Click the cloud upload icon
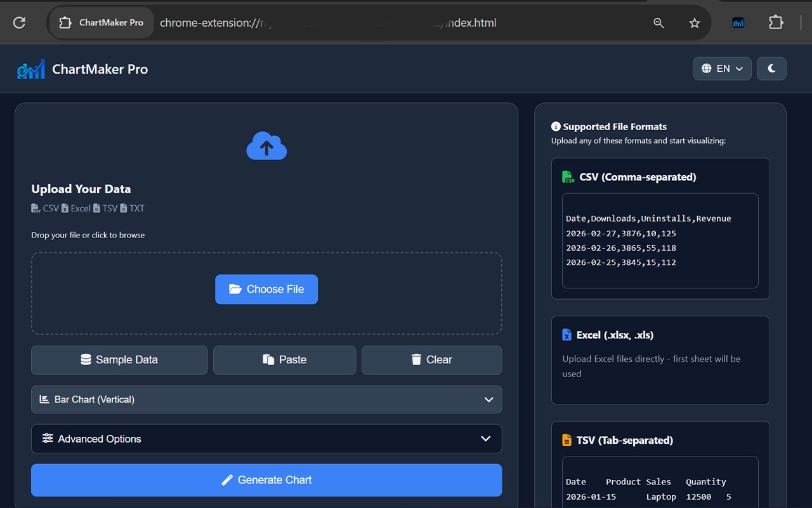 [266, 146]
